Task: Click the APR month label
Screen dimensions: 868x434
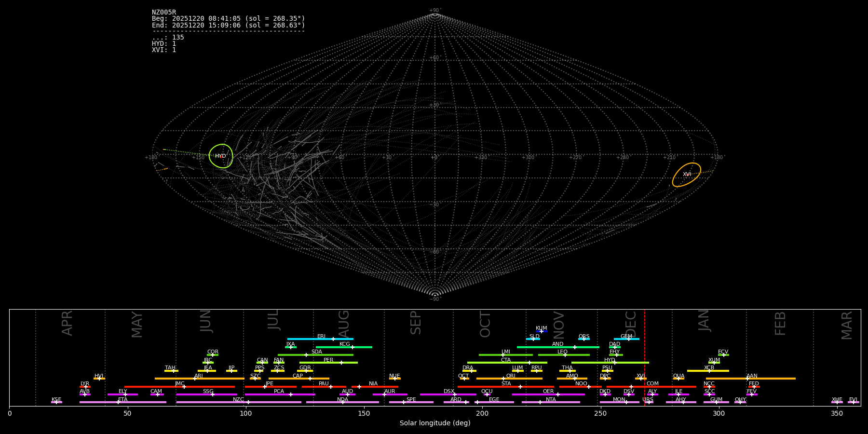Action: 67,323
